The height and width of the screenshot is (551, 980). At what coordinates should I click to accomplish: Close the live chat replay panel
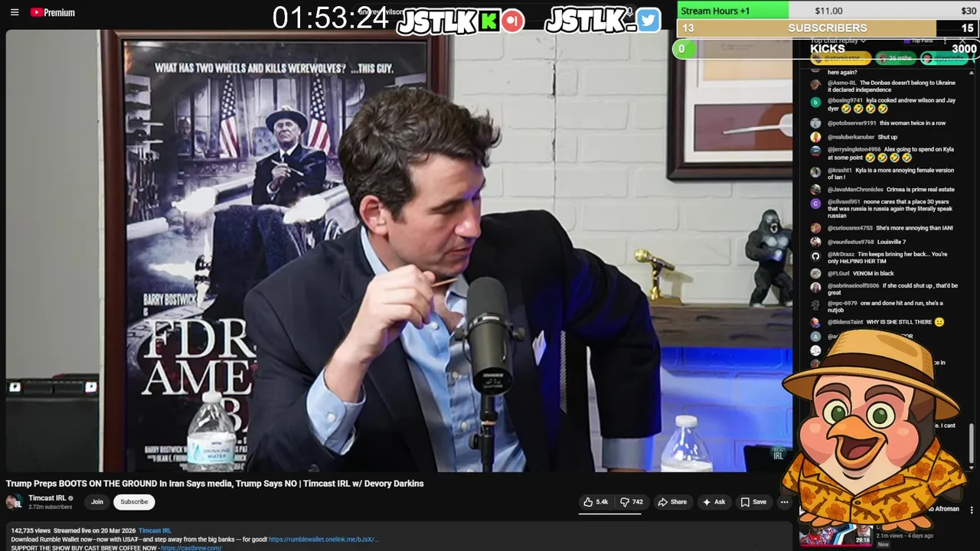pyautogui.click(x=962, y=41)
